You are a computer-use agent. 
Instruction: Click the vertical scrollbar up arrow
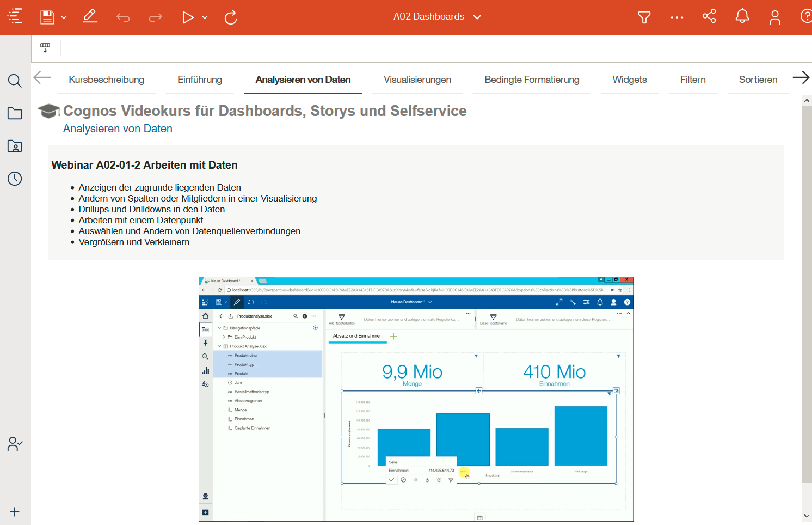pyautogui.click(x=806, y=100)
